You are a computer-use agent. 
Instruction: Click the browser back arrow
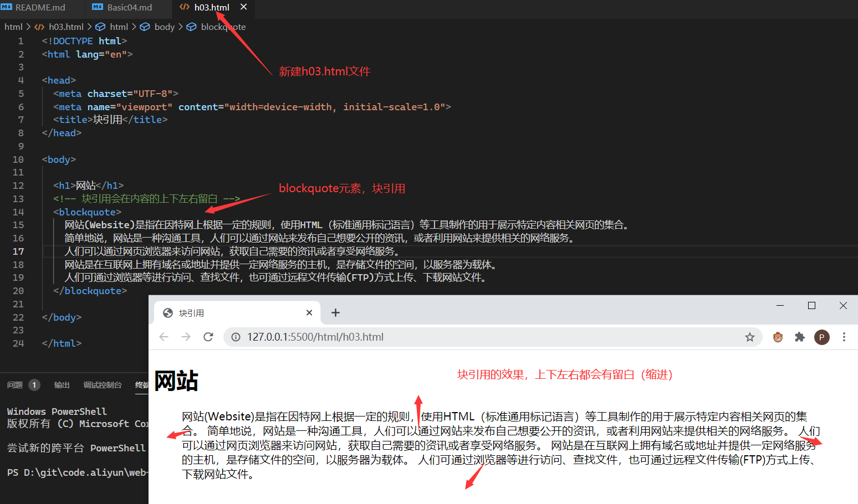pos(164,337)
